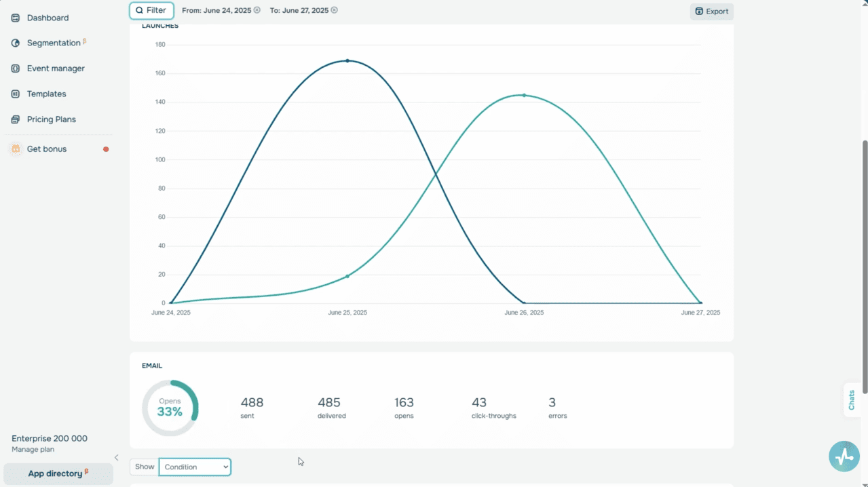The width and height of the screenshot is (868, 487).
Task: Open the Show Condition dropdown
Action: tap(195, 467)
